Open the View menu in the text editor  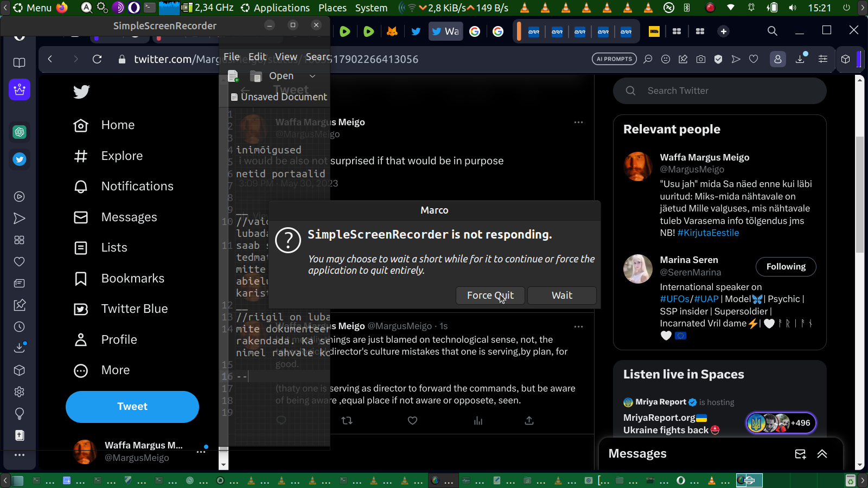point(286,56)
